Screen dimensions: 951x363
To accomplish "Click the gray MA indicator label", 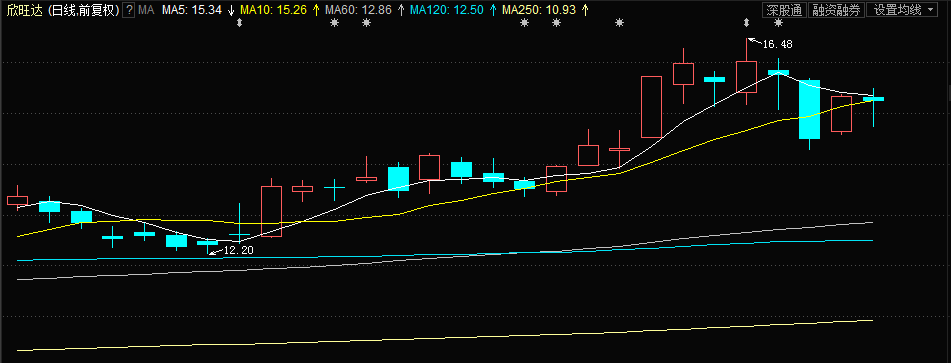I will [146, 10].
